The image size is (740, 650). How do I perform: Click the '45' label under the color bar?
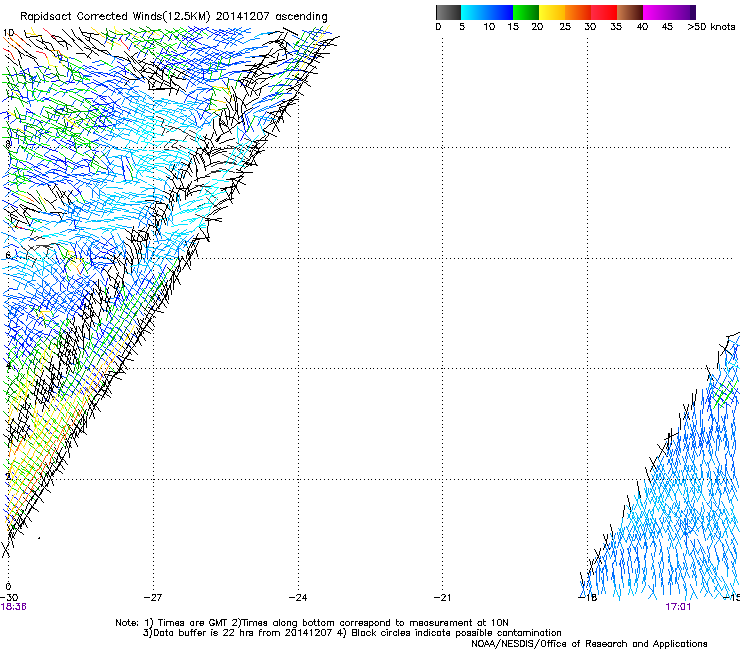pos(667,27)
